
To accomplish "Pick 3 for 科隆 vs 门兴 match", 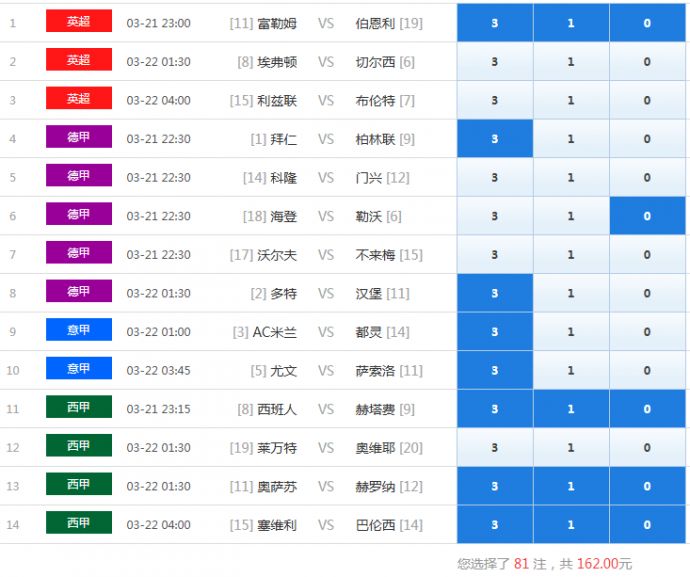I will [x=495, y=178].
